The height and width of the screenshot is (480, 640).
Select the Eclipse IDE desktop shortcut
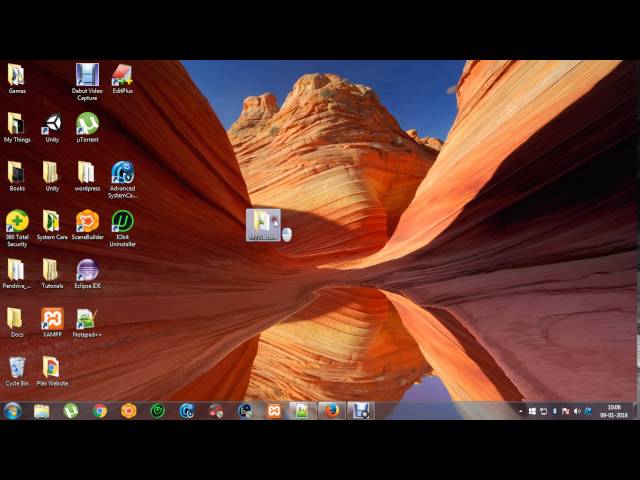tap(87, 270)
